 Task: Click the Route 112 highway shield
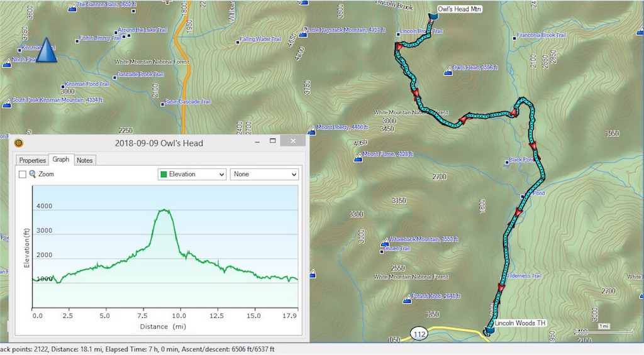click(x=419, y=334)
